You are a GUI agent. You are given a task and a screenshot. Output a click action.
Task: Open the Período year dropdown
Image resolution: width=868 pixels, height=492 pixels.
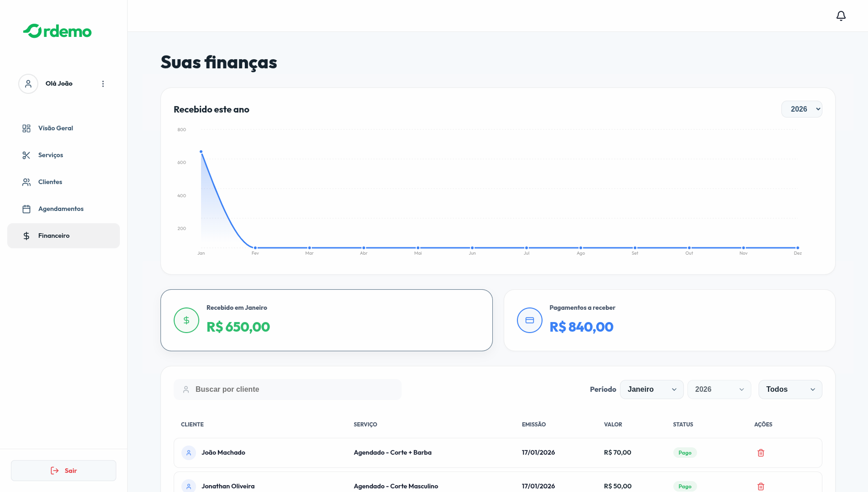(x=719, y=389)
